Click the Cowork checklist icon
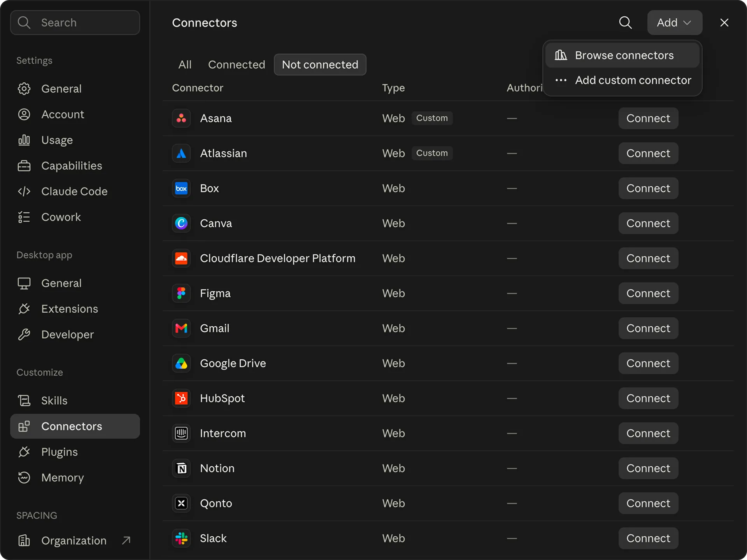Image resolution: width=747 pixels, height=560 pixels. coord(24,217)
